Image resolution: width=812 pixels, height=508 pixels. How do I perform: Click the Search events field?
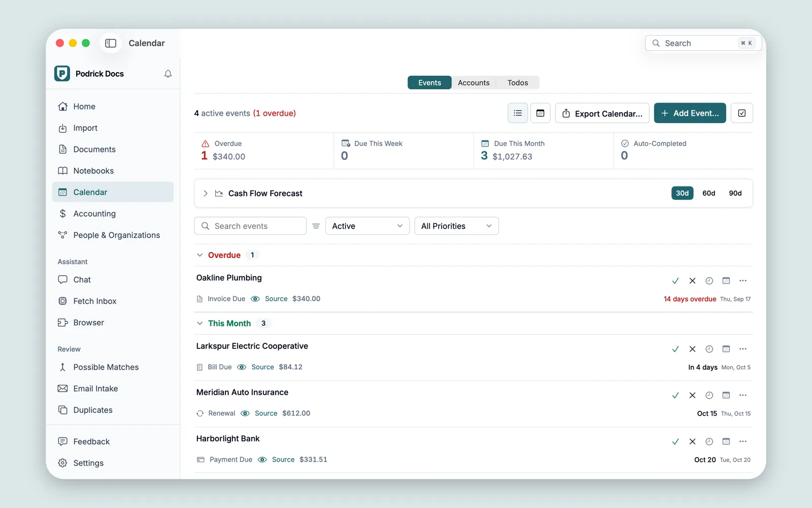250,226
